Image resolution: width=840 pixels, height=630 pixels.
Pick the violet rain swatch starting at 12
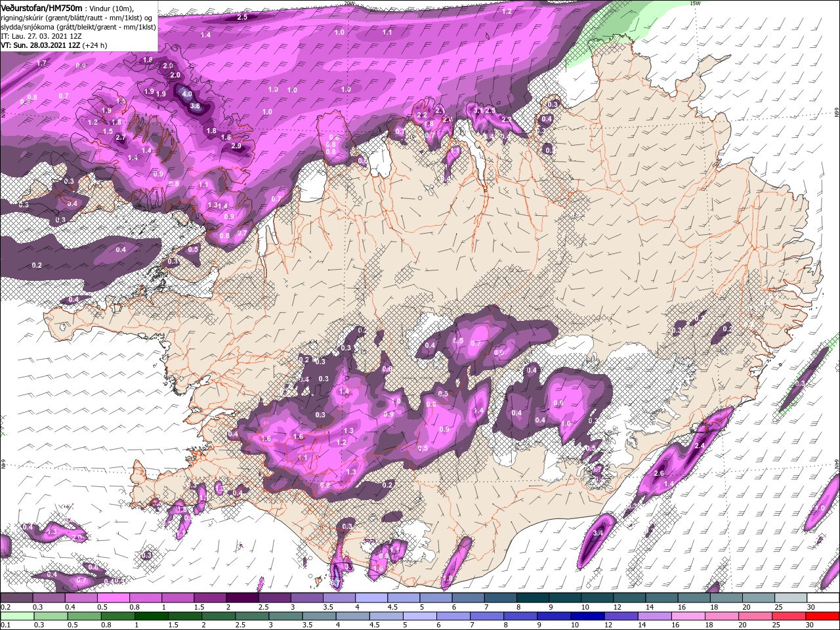click(x=621, y=616)
